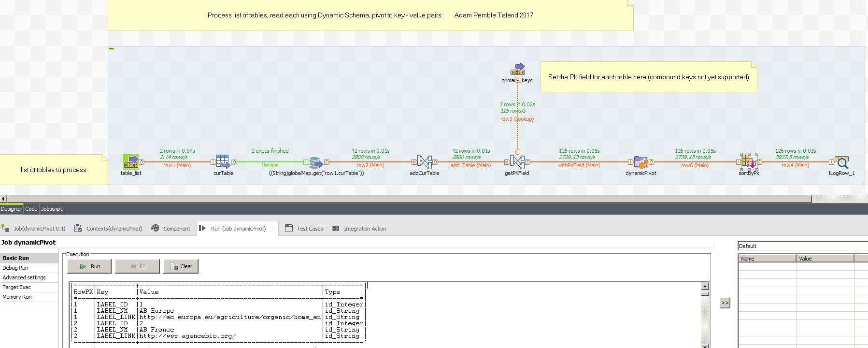The image size is (868, 348).
Task: Select Memory Run in the sidebar
Action: click(x=29, y=297)
